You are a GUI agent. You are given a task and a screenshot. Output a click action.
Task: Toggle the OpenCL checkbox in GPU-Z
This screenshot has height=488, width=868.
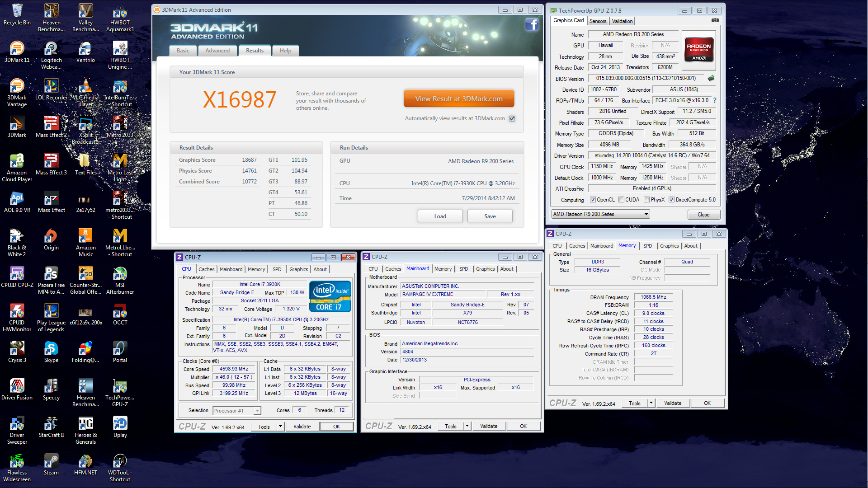[593, 200]
